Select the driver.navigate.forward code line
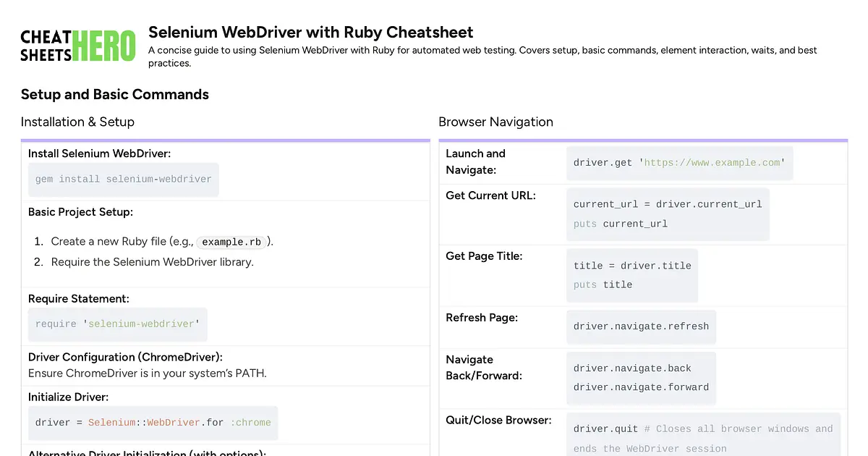 [x=641, y=387]
